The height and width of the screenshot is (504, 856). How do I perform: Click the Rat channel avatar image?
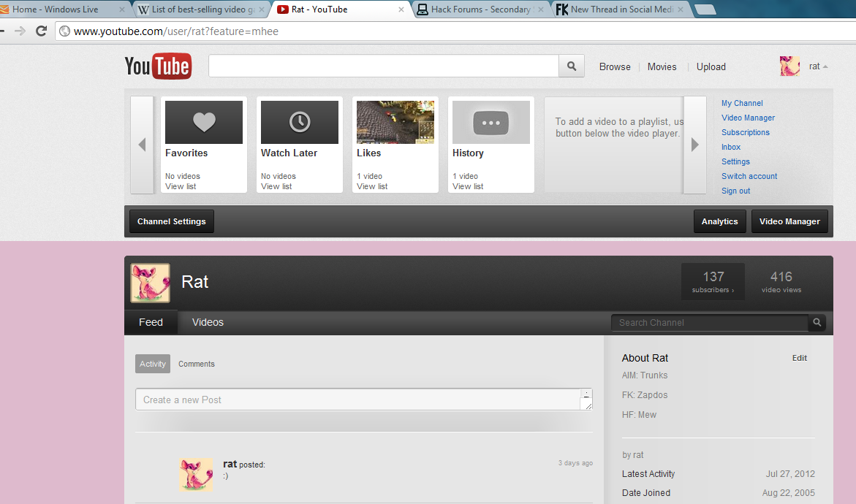pyautogui.click(x=150, y=283)
